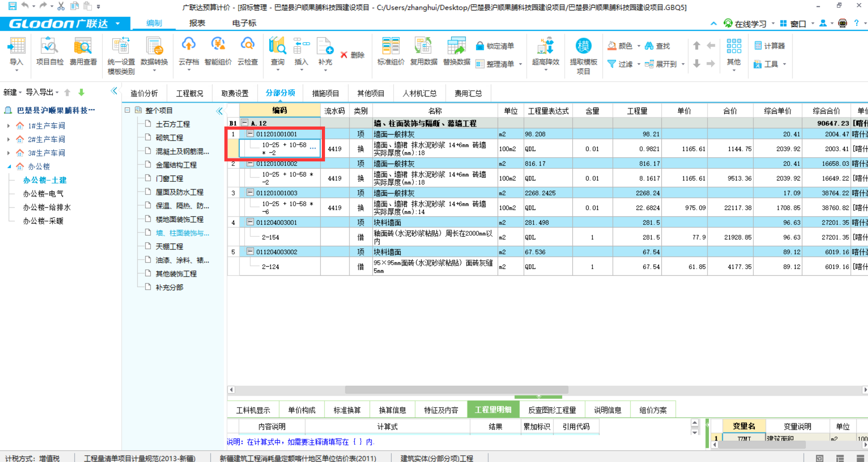Run 项目自检 project self-check
The width and height of the screenshot is (868, 462).
click(x=49, y=53)
